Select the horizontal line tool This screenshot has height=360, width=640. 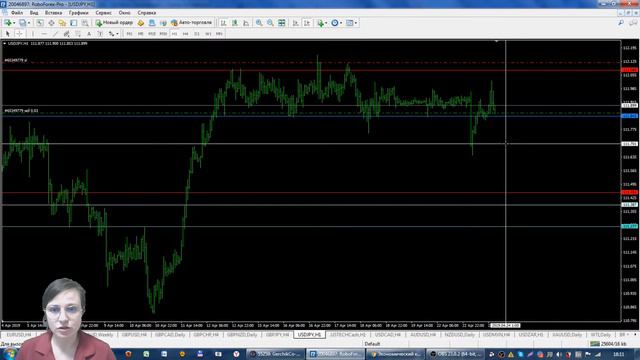[x=44, y=33]
